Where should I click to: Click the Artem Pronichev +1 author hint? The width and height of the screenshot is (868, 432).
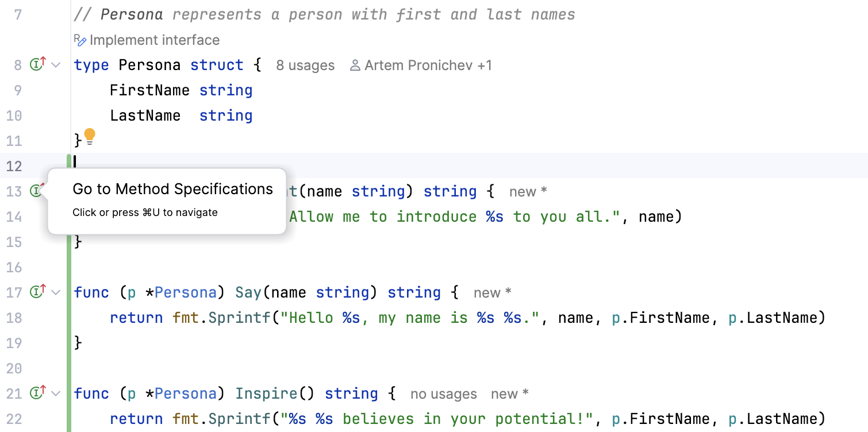tap(428, 65)
